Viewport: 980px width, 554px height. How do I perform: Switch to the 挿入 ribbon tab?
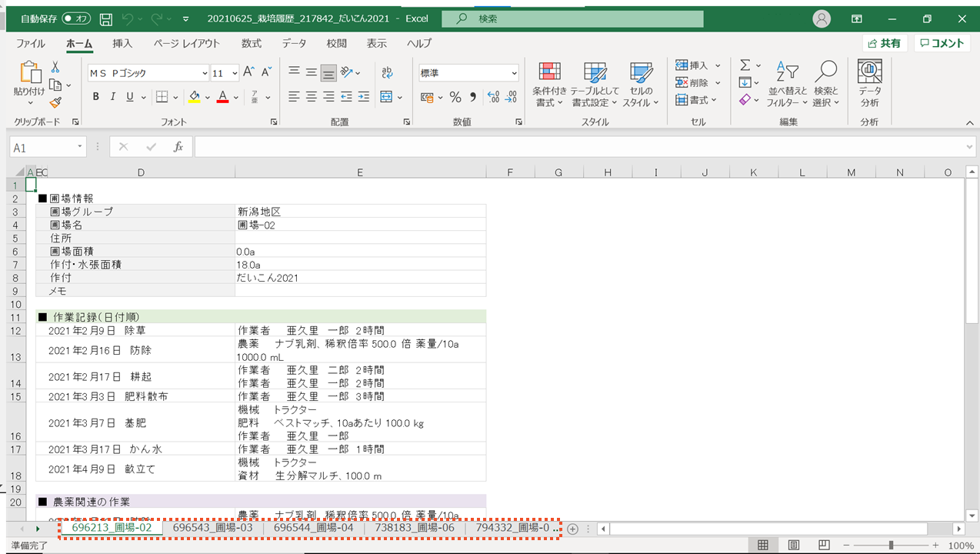click(122, 44)
